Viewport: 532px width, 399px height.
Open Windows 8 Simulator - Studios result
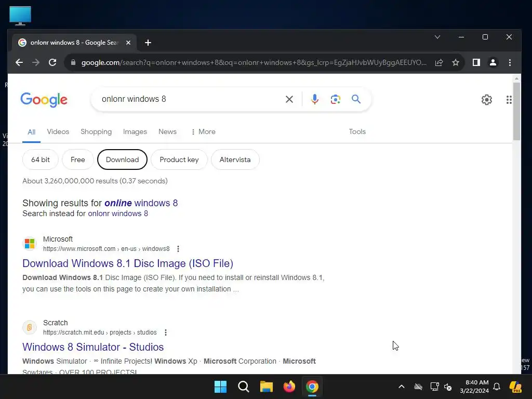(x=93, y=347)
